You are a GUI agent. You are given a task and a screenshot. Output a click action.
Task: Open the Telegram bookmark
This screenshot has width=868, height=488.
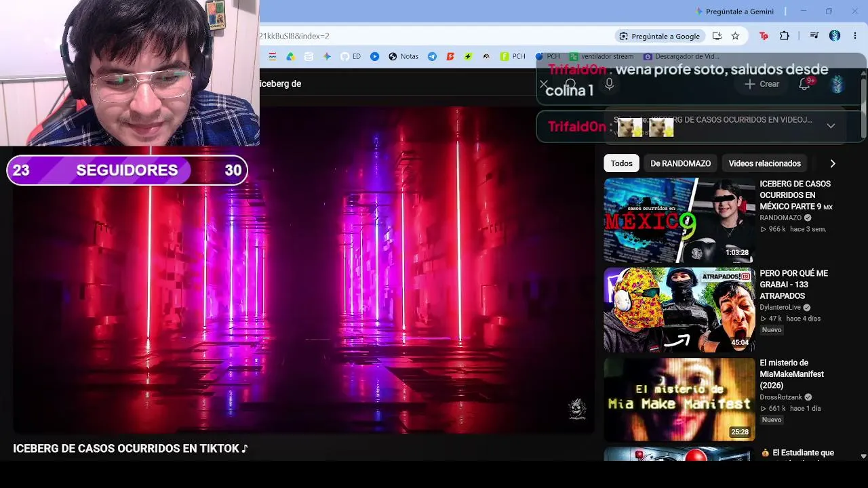pyautogui.click(x=432, y=57)
